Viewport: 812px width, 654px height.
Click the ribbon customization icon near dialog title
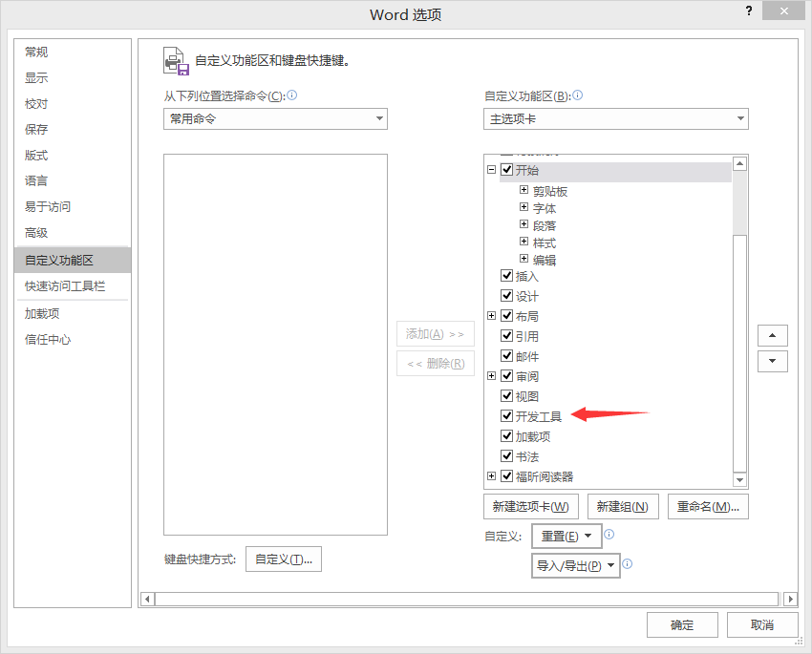tap(176, 60)
